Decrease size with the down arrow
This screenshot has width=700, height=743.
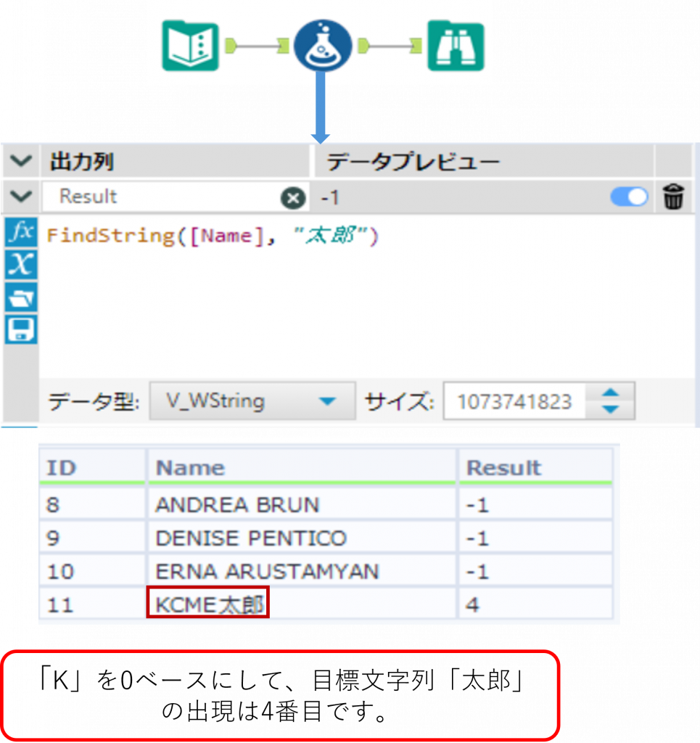pos(612,410)
